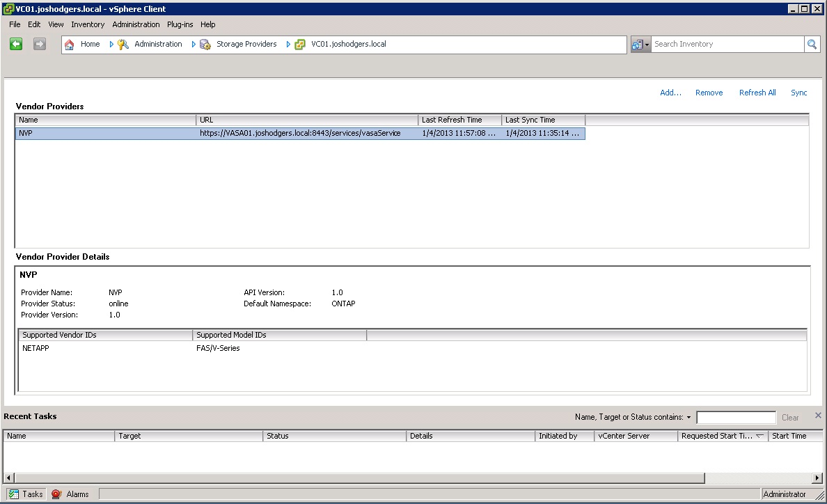Viewport: 827px width, 504px height.
Task: Open the Inventory menu
Action: tap(88, 24)
